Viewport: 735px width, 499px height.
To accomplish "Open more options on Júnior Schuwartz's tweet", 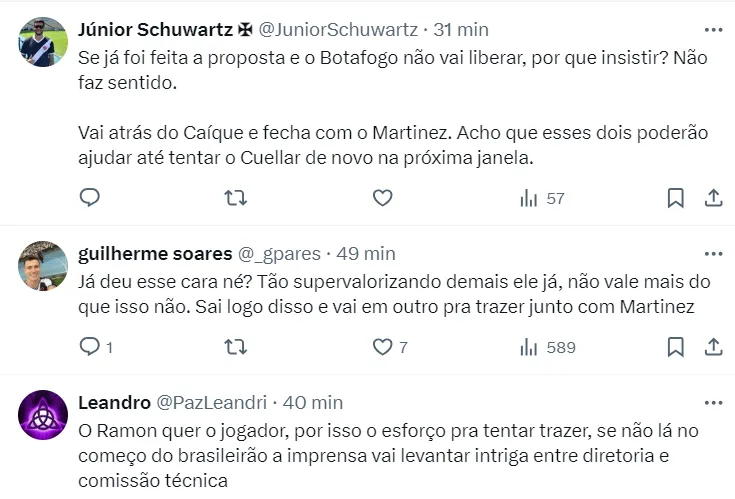I will tap(713, 30).
